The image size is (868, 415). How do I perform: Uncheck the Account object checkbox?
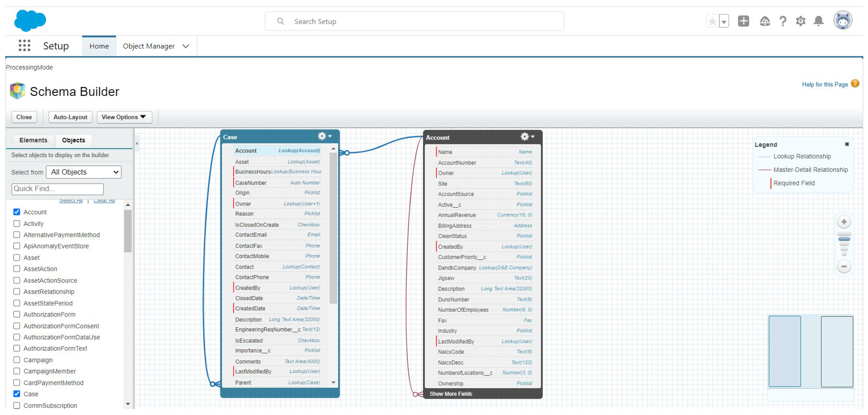(x=17, y=212)
